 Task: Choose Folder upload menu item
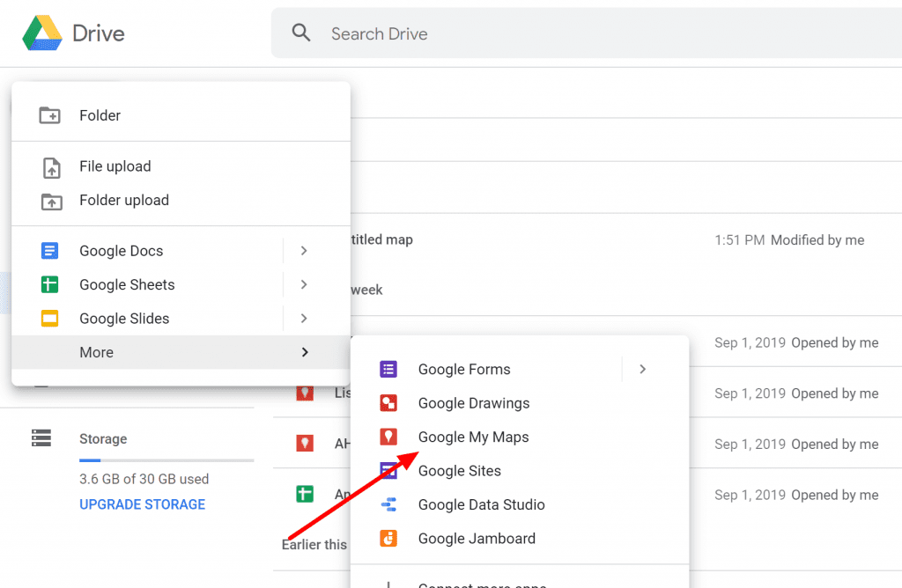(x=181, y=201)
